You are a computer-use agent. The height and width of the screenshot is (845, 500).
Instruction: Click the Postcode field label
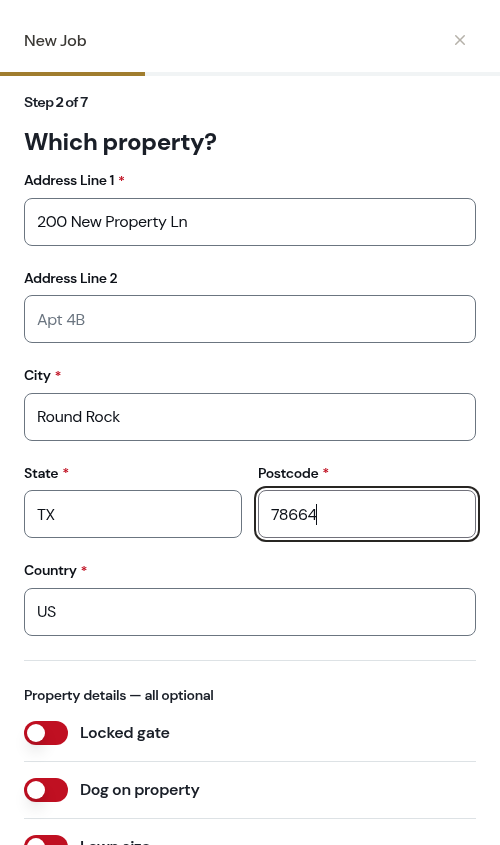(x=288, y=473)
